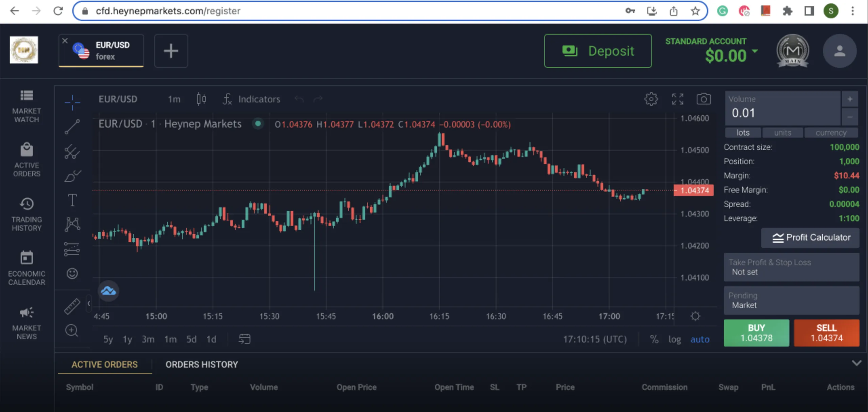Take a chart snapshot with camera icon

pyautogui.click(x=704, y=99)
